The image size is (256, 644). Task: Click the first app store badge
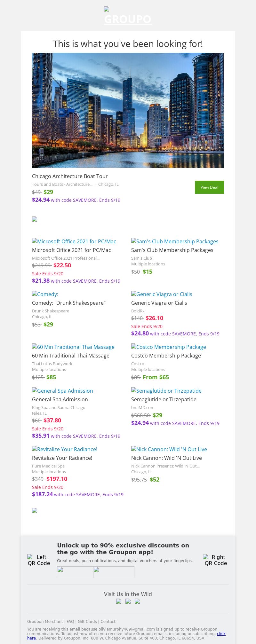point(75,572)
